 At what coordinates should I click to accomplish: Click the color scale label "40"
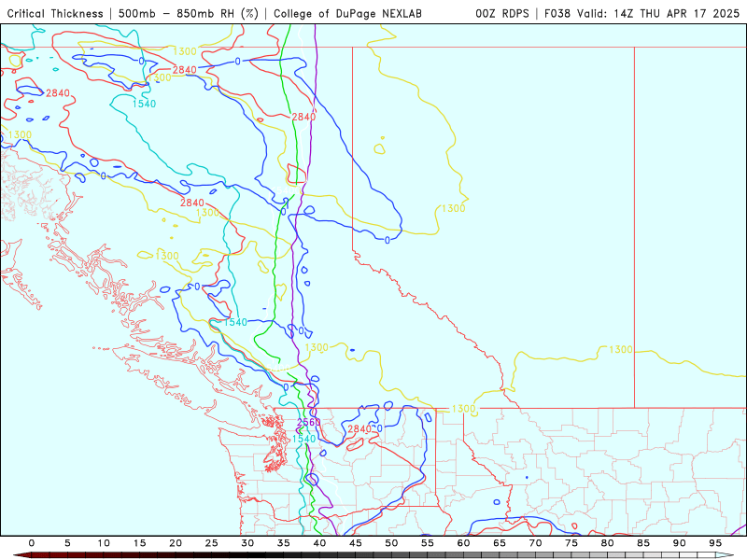pyautogui.click(x=319, y=543)
